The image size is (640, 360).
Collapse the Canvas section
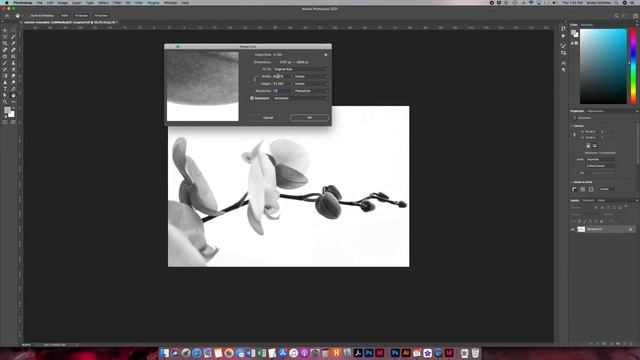571,126
